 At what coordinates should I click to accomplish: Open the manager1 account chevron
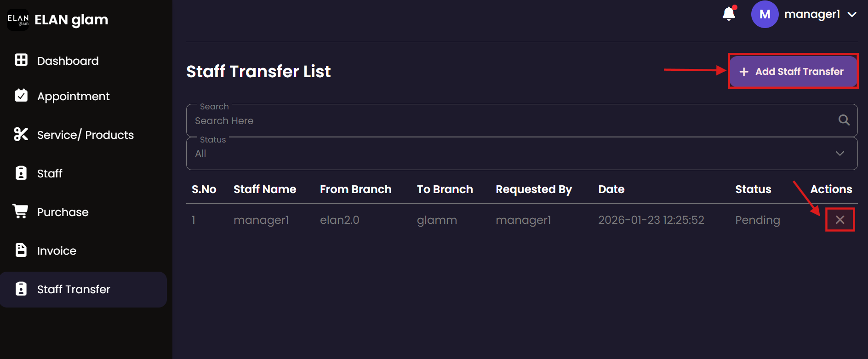[852, 15]
